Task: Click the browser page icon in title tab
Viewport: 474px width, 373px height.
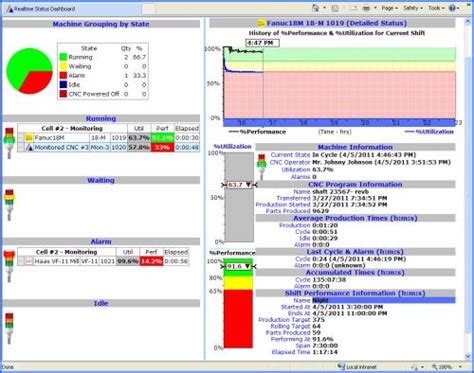Action: tap(10, 9)
